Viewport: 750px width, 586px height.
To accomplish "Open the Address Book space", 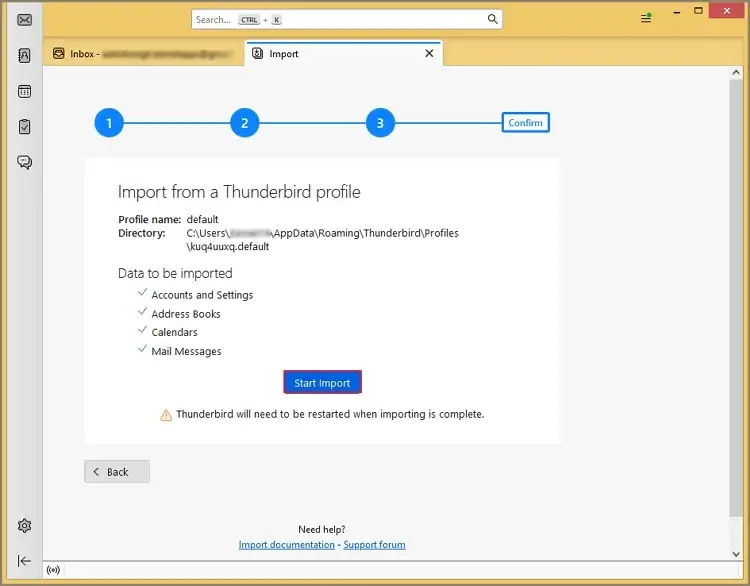I will click(x=24, y=55).
